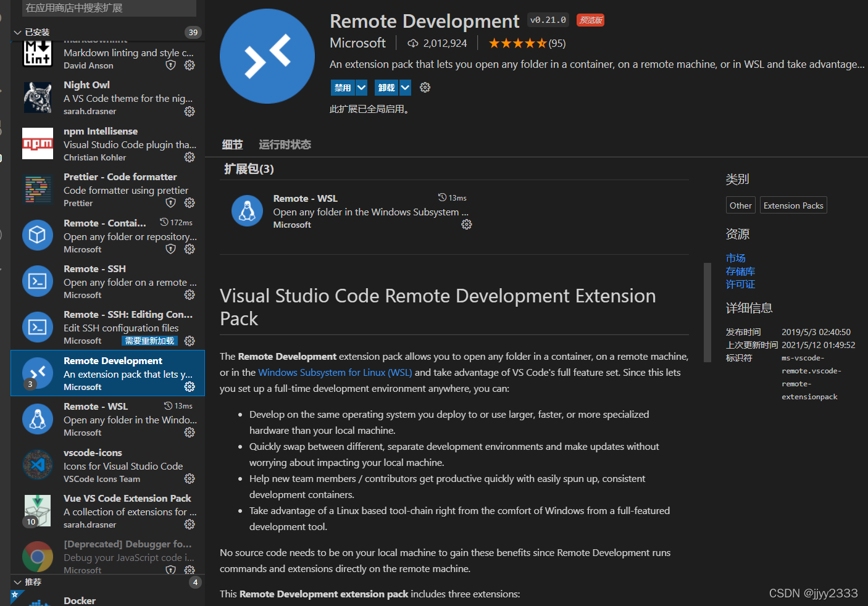The image size is (868, 606).
Task: Click the 172ms activation time on Remote - Containers
Action: [176, 222]
